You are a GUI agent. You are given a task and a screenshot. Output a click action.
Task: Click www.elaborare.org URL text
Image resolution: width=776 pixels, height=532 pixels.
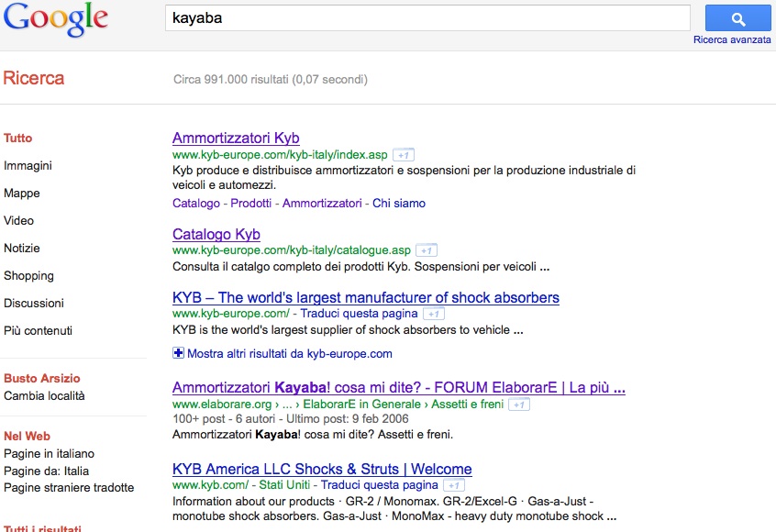[222, 405]
